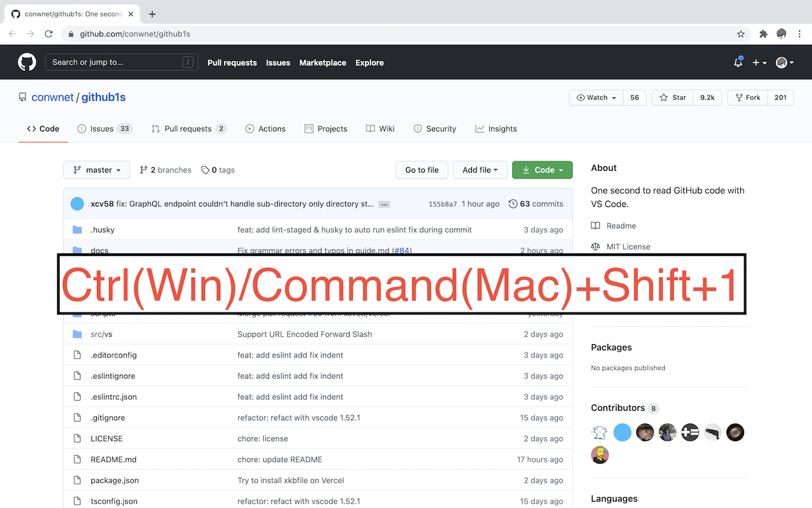The height and width of the screenshot is (508, 812).
Task: Click the tags icon next to 0 tags
Action: coord(204,170)
